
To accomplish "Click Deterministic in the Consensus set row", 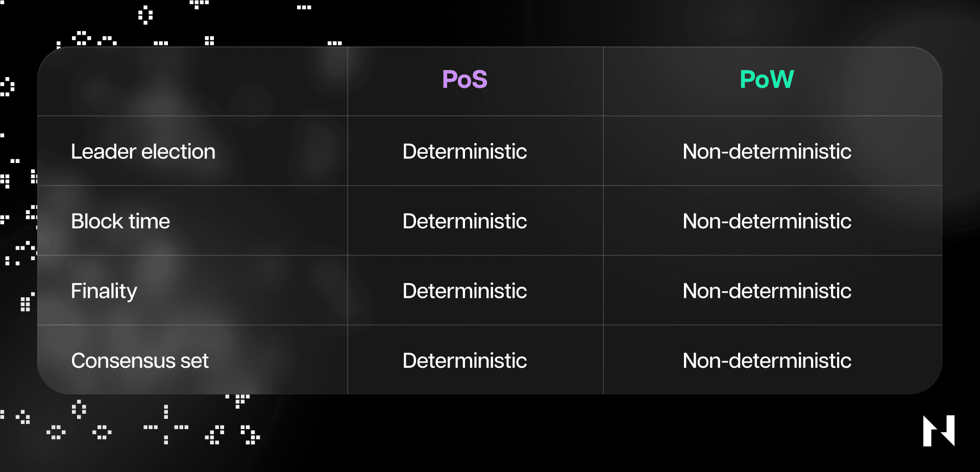I will click(464, 361).
